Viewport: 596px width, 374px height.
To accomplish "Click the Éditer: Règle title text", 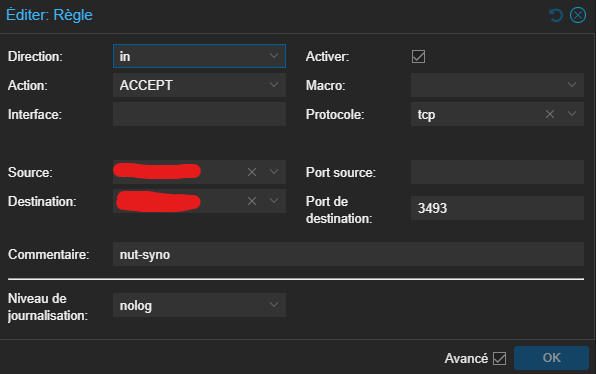I will [49, 15].
